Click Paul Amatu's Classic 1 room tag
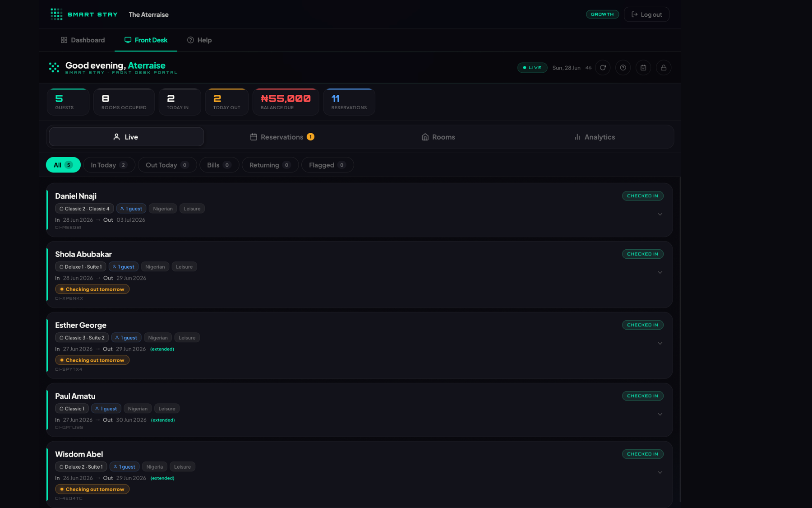 (72, 409)
